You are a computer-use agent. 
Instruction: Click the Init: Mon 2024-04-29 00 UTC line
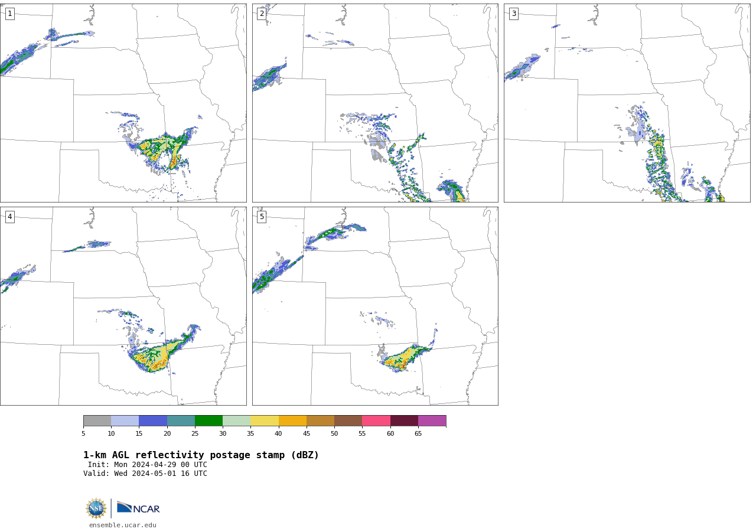148,465
